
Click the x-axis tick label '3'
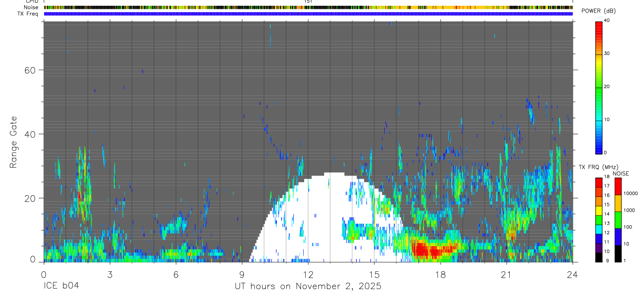click(x=110, y=274)
